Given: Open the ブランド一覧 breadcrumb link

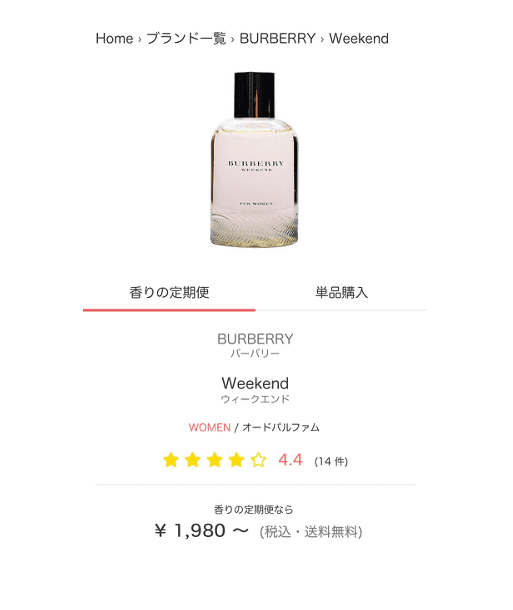Looking at the screenshot, I should coord(186,39).
